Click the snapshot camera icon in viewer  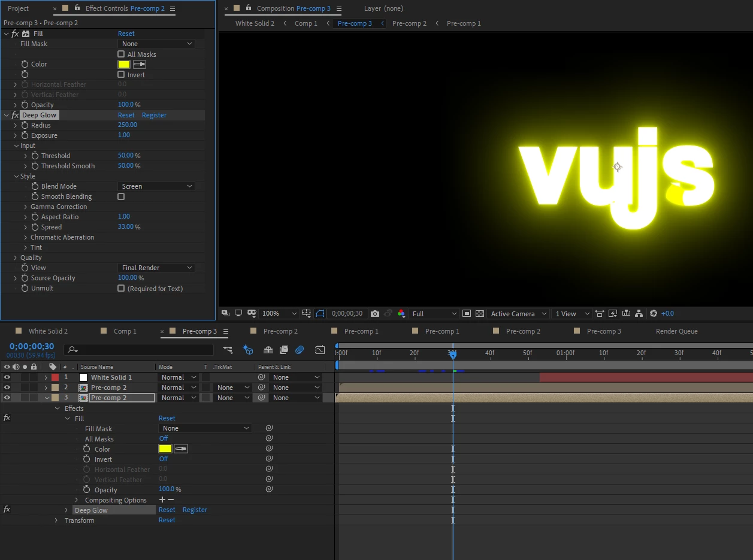375,313
